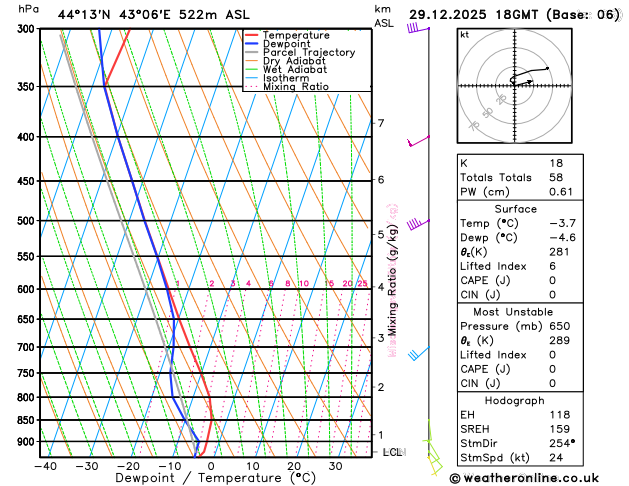The height and width of the screenshot is (486, 629).
Task: Click the mixing ratio line label 25
Action: pyautogui.click(x=362, y=284)
